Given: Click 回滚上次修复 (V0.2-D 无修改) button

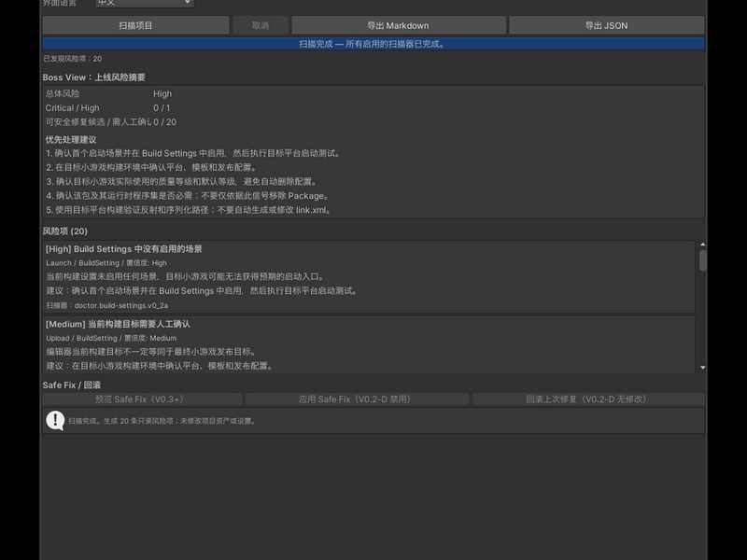Looking at the screenshot, I should [x=588, y=399].
